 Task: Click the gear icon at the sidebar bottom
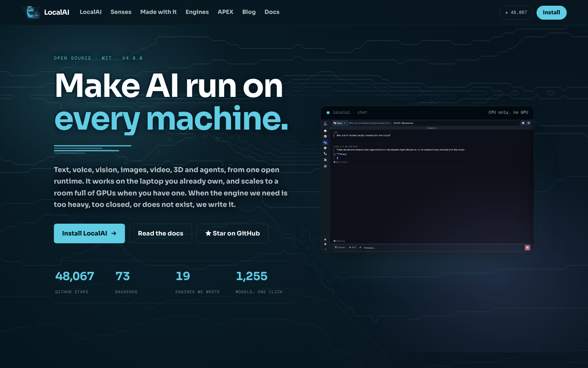pos(325,244)
